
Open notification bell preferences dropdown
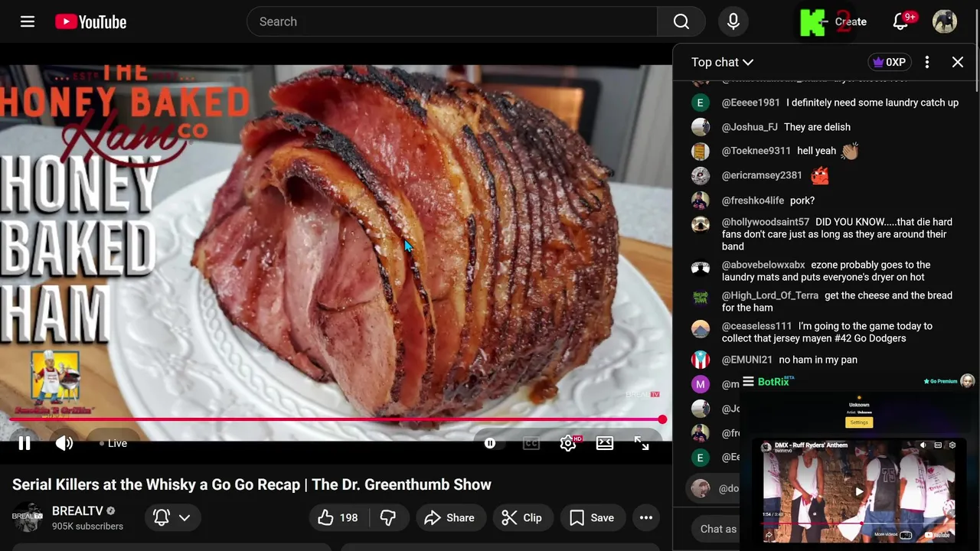click(x=172, y=517)
